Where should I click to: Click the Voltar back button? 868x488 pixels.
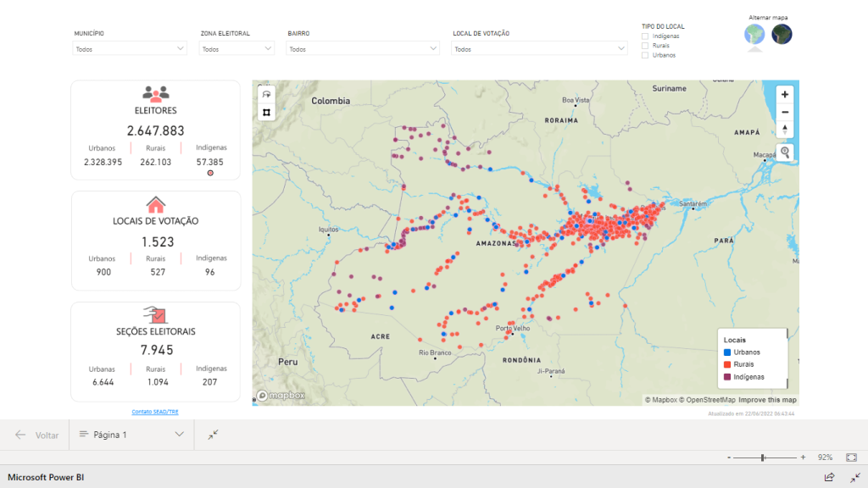[37, 435]
